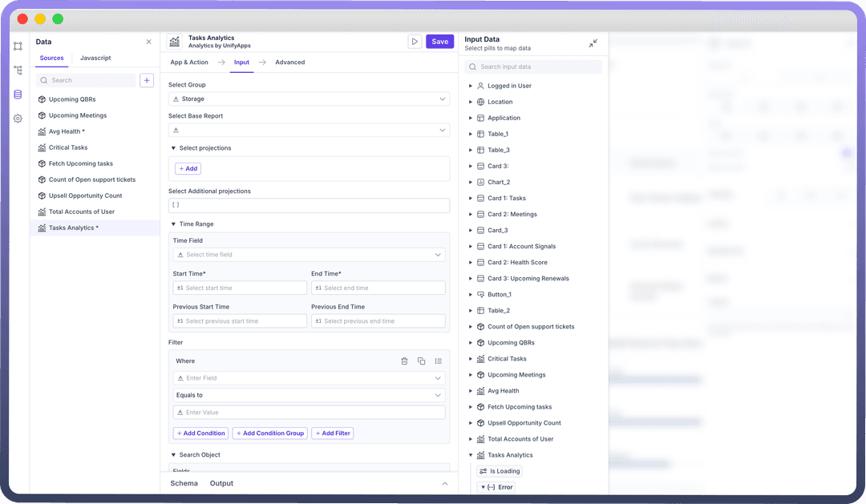This screenshot has width=866, height=504.
Task: Collapse the Input Data panel
Action: click(x=593, y=43)
